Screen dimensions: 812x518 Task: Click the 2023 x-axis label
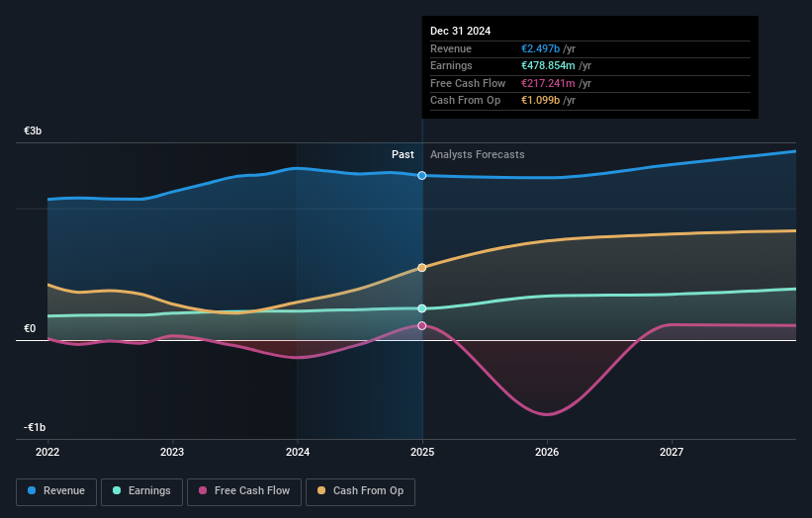coord(172,452)
